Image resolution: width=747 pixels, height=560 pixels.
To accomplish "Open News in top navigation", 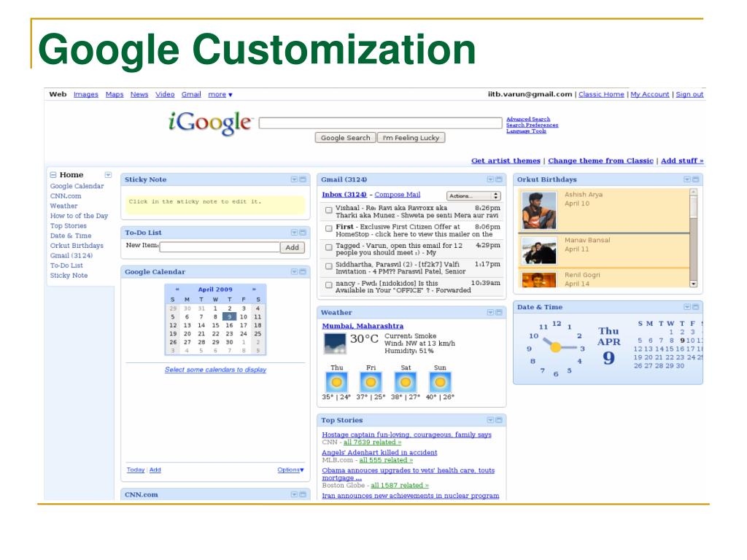I will coord(139,94).
